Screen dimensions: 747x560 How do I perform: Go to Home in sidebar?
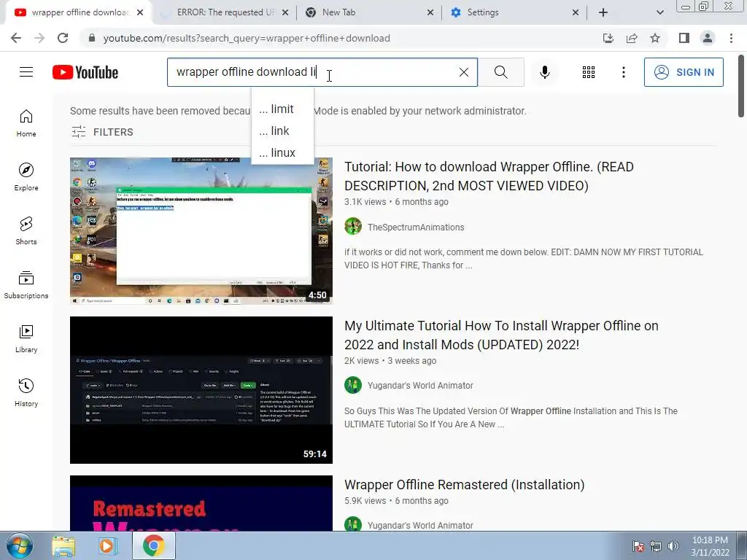pyautogui.click(x=26, y=123)
